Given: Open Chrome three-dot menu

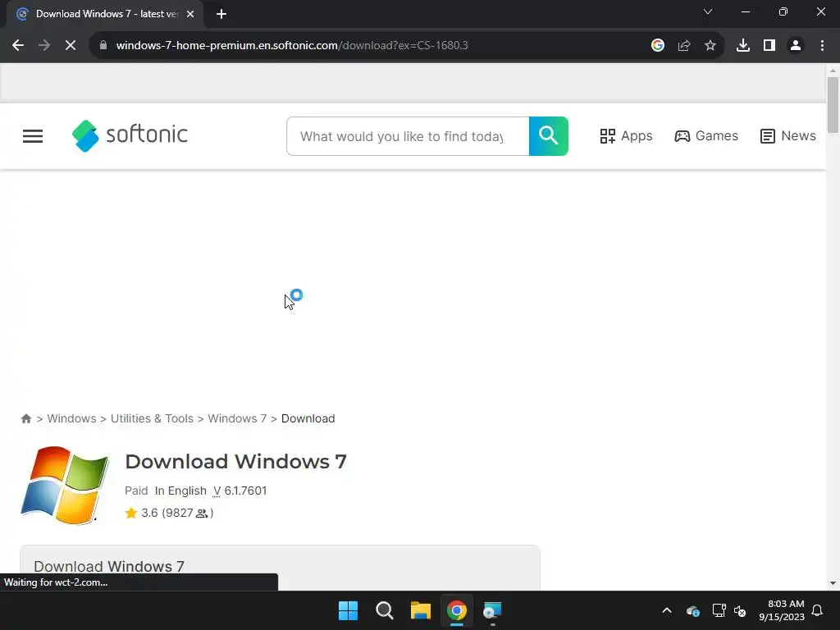Looking at the screenshot, I should pos(822,46).
